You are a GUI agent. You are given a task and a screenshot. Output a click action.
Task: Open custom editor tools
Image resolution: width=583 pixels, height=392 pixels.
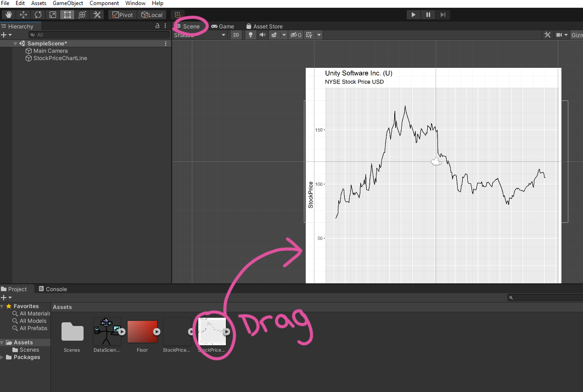click(97, 15)
